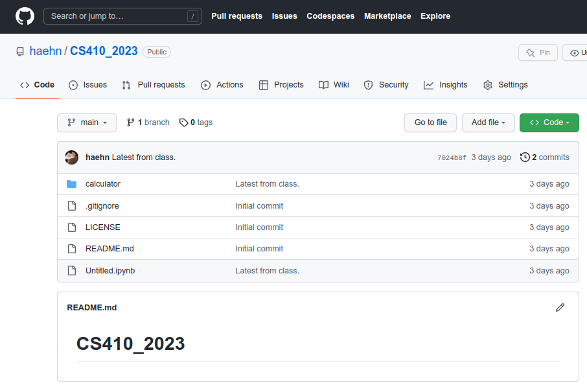View the Insights tab
This screenshot has height=392, width=587.
[446, 85]
